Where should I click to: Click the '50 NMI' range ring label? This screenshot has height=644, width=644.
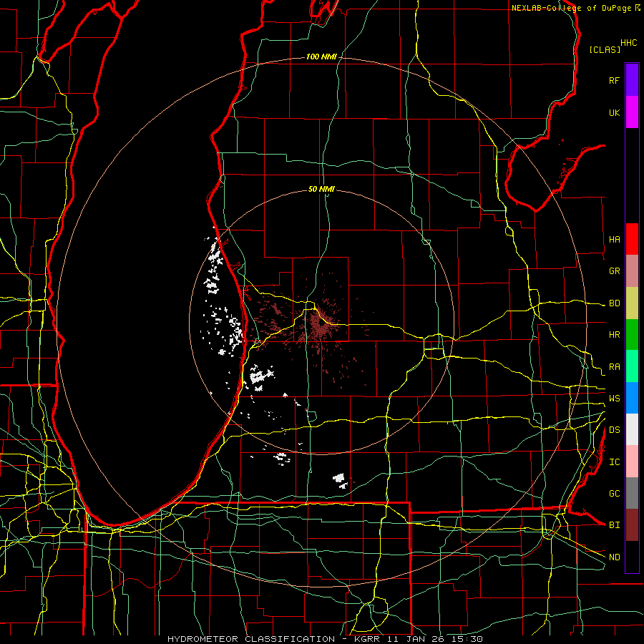point(321,189)
